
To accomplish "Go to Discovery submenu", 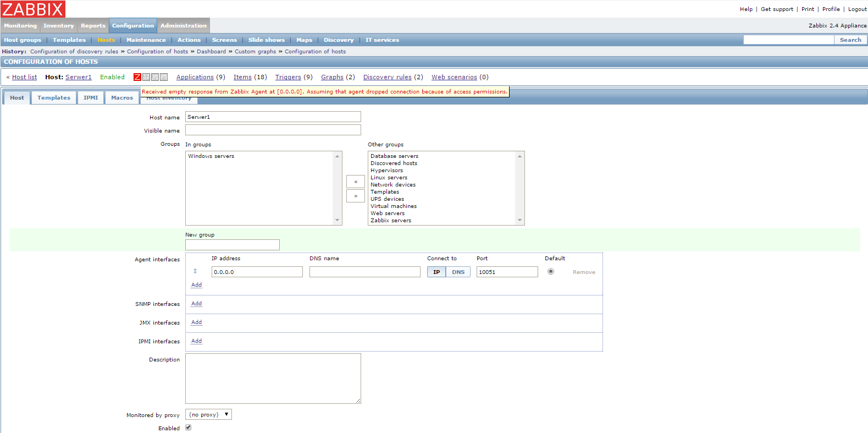I will click(339, 40).
